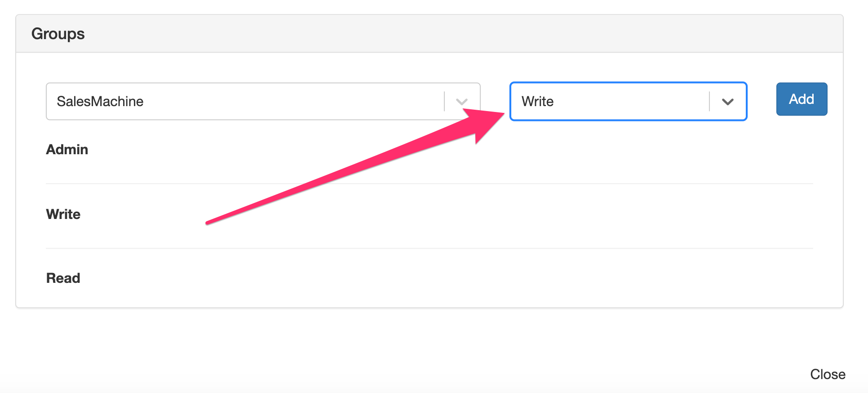The width and height of the screenshot is (868, 393).
Task: Click the vertical separator in SalesMachine dropdown
Action: tap(444, 101)
